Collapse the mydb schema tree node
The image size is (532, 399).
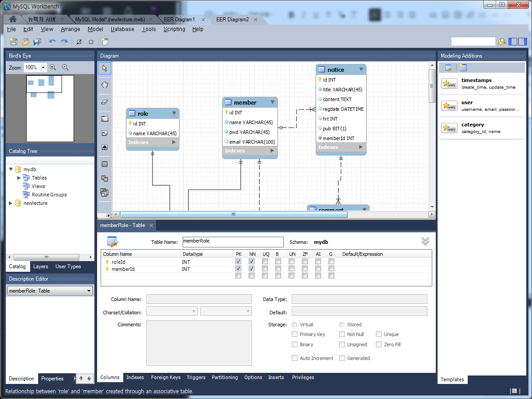point(11,169)
